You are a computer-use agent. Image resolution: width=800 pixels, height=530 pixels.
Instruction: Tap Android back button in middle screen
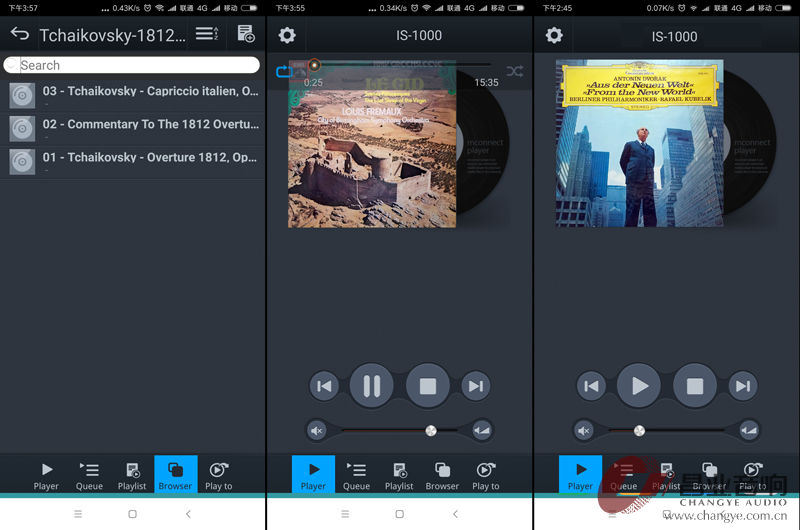pos(456,514)
